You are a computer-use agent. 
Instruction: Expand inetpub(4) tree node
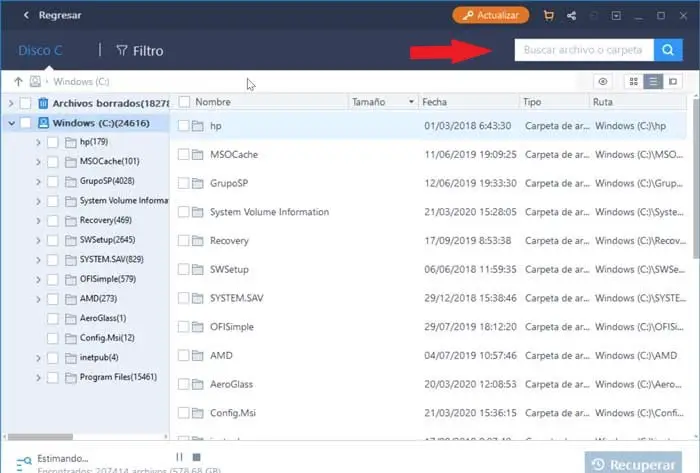pyautogui.click(x=38, y=358)
